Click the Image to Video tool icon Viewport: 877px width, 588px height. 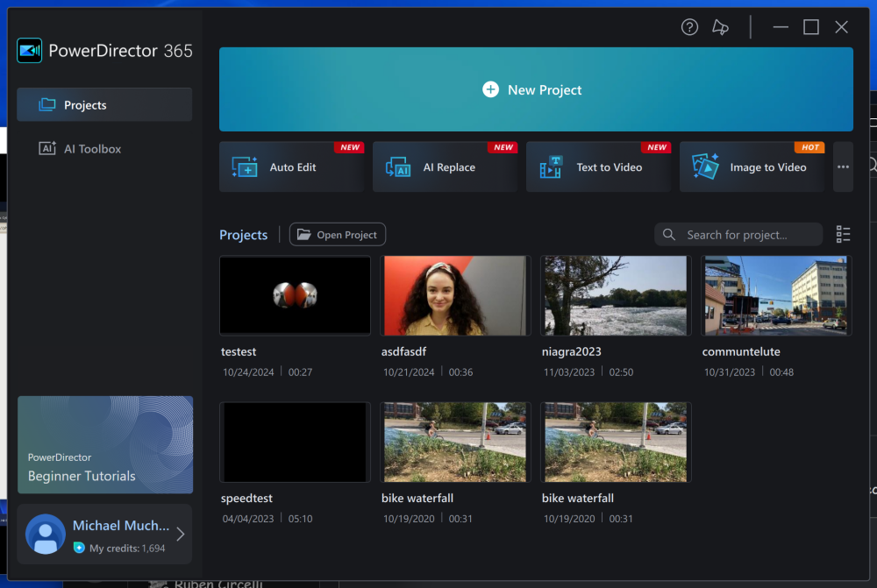(x=705, y=166)
